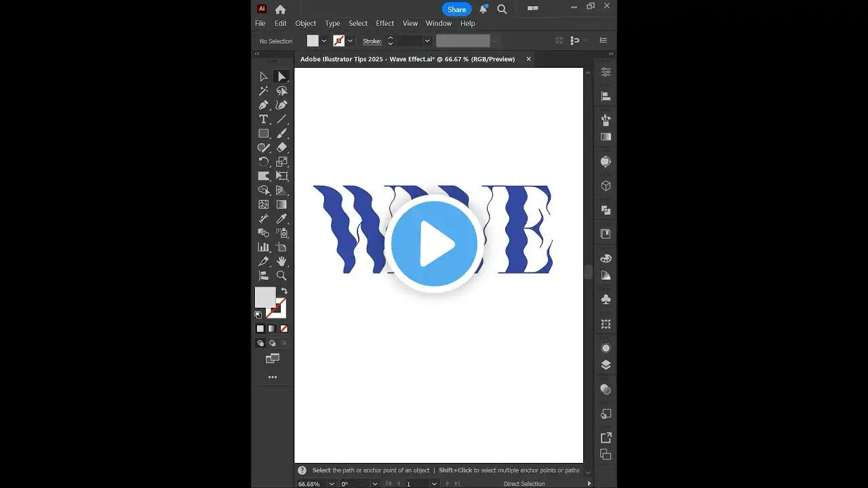This screenshot has height=488, width=868.
Task: Activate the Type tool
Action: click(264, 119)
